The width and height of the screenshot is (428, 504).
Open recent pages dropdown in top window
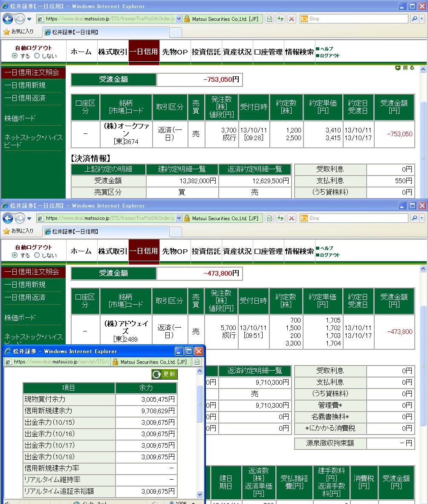point(29,19)
